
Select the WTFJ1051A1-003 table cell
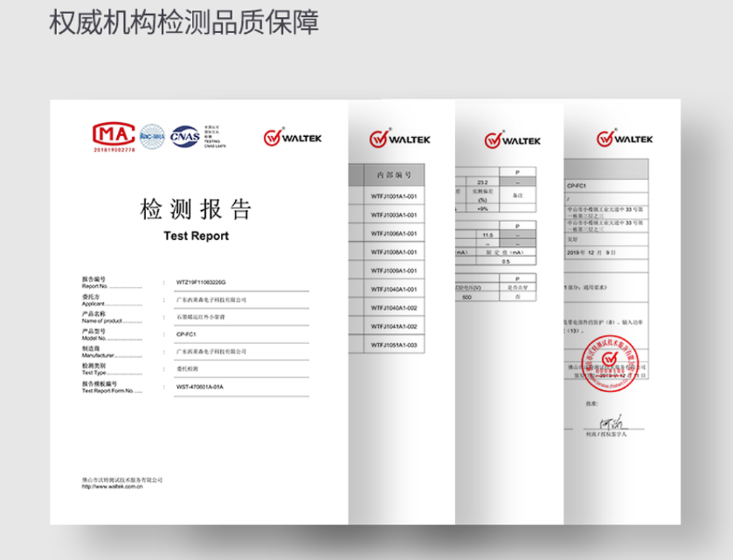(394, 345)
